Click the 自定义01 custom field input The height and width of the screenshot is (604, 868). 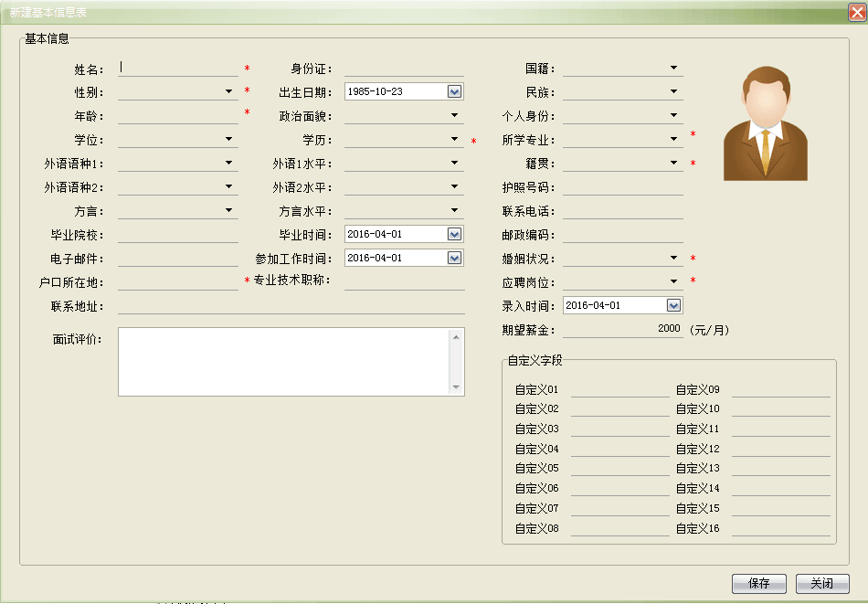click(619, 389)
